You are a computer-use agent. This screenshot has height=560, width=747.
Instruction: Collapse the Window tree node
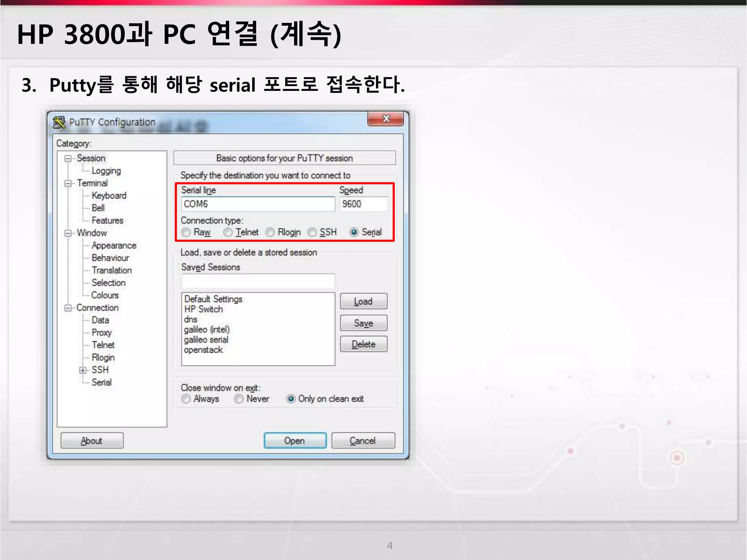tap(68, 233)
